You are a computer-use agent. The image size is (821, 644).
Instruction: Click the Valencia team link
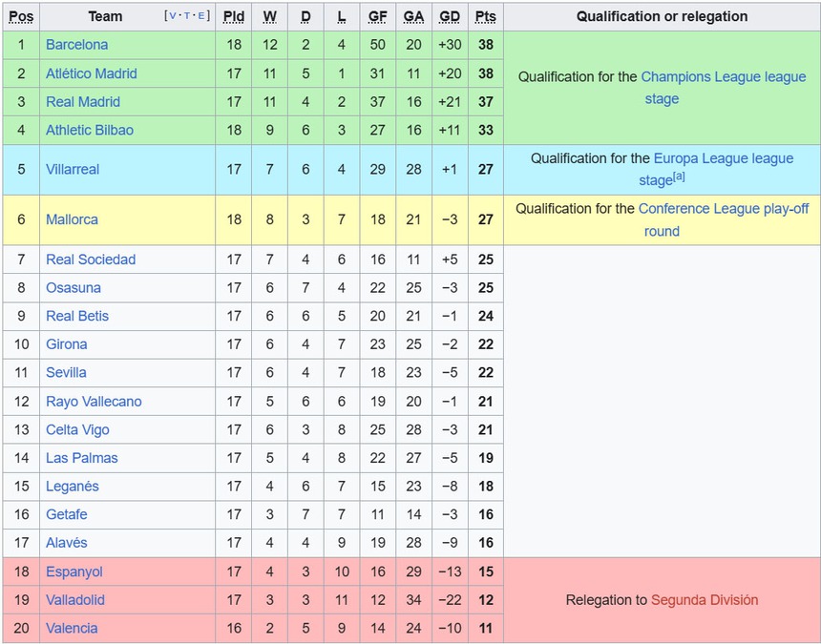coord(72,628)
